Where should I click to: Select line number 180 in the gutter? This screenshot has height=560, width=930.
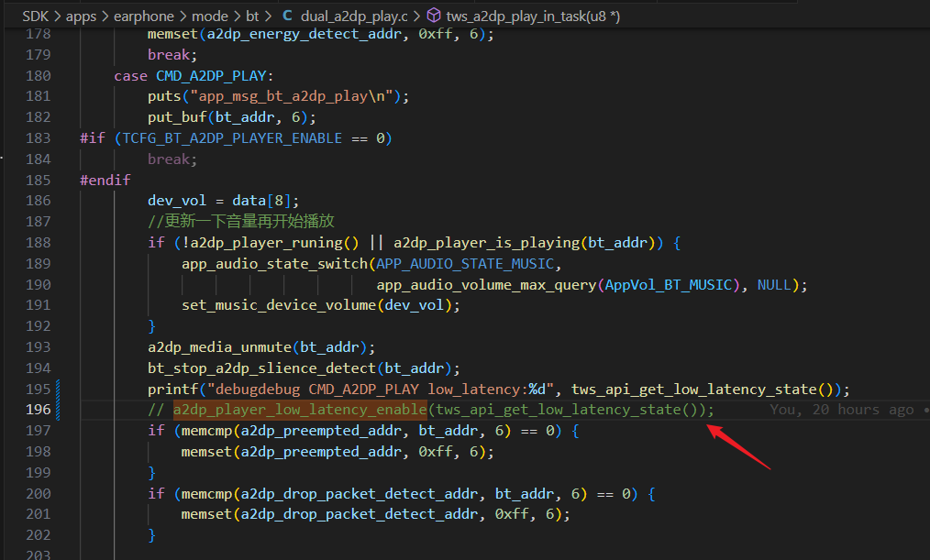[38, 76]
